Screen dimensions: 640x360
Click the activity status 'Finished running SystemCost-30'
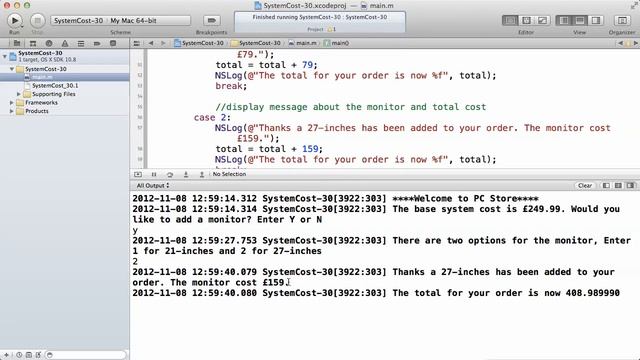tap(320, 17)
